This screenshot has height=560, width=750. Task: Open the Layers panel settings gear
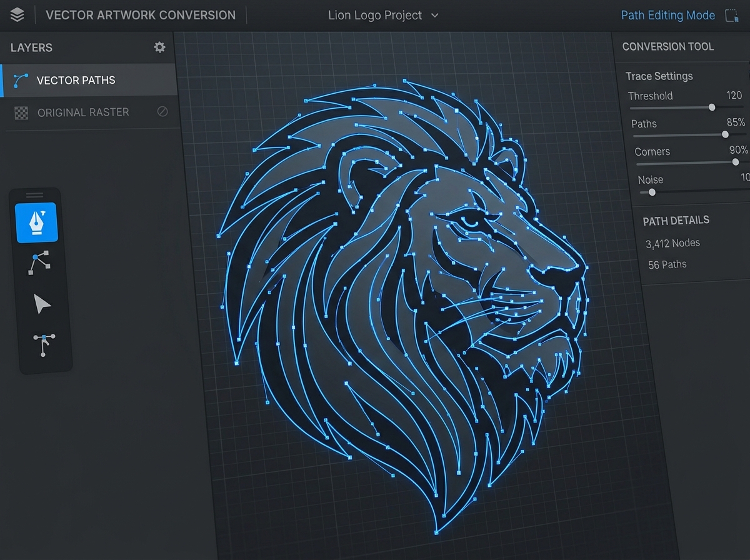[x=160, y=47]
